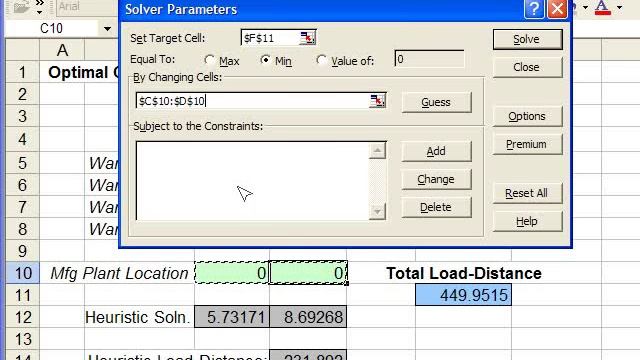Select row 10 header
This screenshot has width=640, height=360.
click(x=22, y=273)
